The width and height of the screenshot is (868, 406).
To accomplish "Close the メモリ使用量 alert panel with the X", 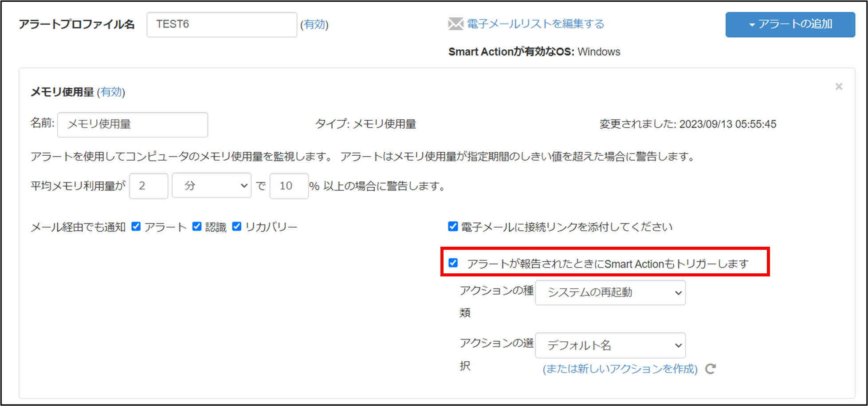I will click(x=839, y=87).
